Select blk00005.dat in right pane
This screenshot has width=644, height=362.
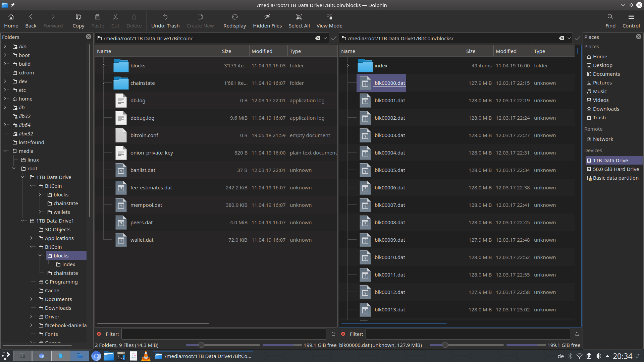pos(389,170)
